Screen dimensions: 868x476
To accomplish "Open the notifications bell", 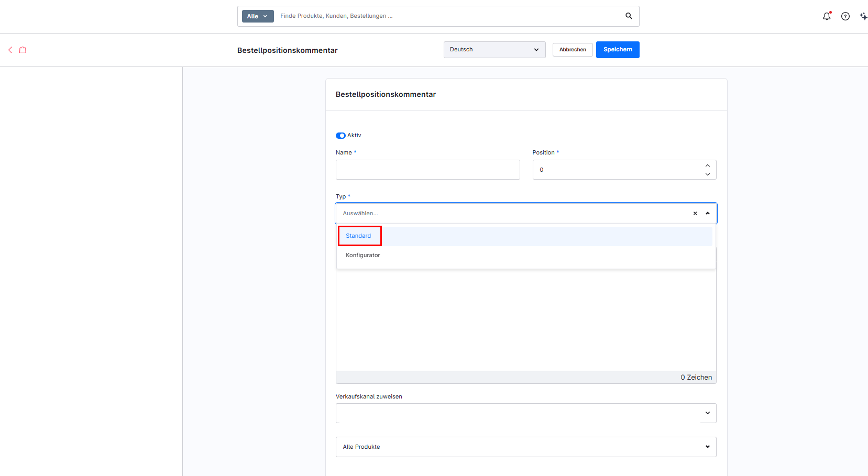I will (x=827, y=16).
